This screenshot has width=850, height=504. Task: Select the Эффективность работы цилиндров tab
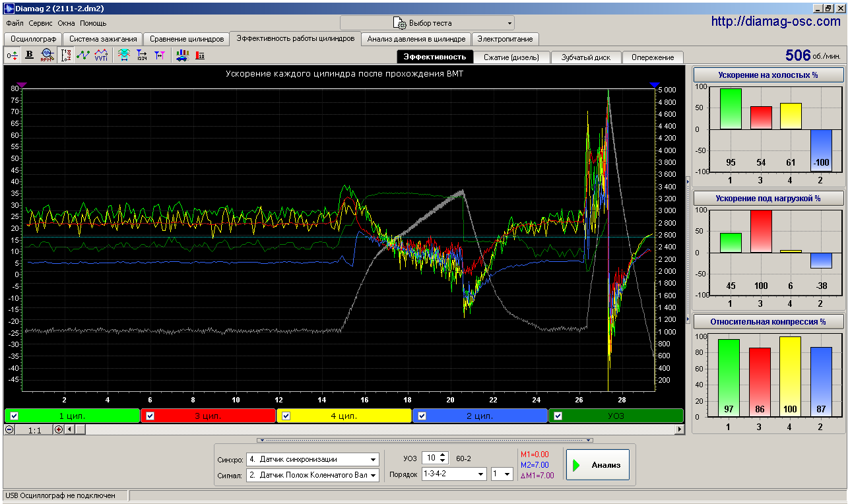coord(296,38)
